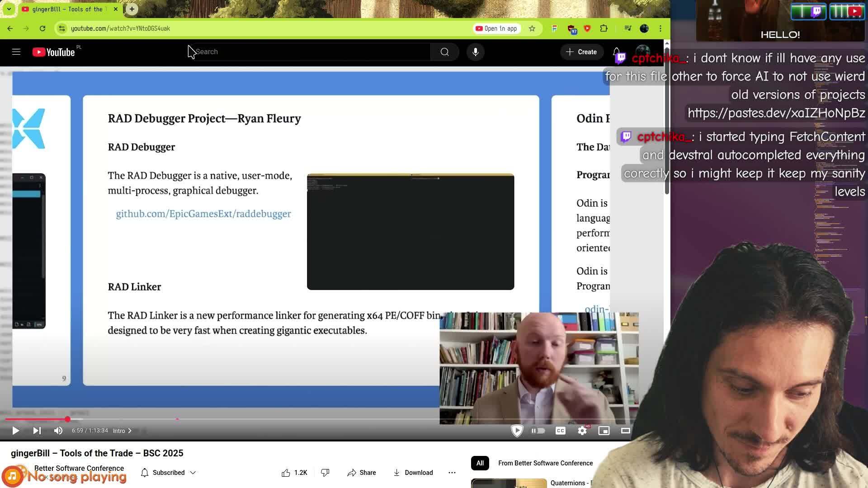Expand the Intro chapter chevron
This screenshot has height=488, width=868.
[x=130, y=431]
